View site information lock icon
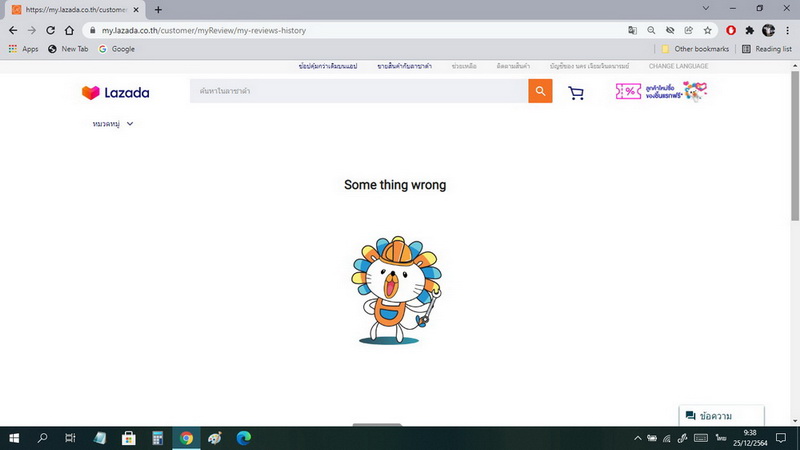 (92, 31)
